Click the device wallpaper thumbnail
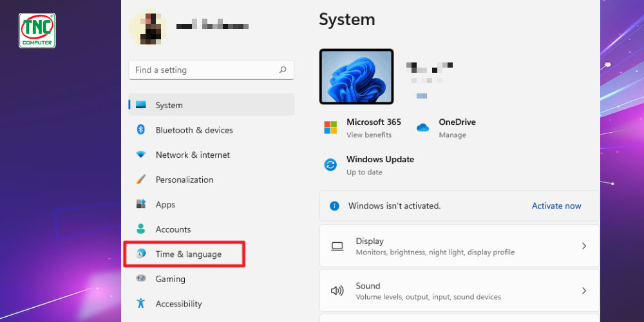The width and height of the screenshot is (644, 322). pyautogui.click(x=357, y=77)
